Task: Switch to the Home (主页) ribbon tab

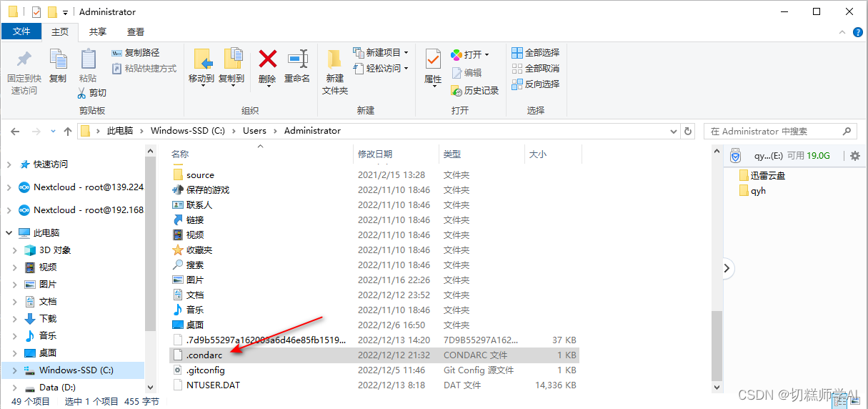Action: (x=60, y=31)
